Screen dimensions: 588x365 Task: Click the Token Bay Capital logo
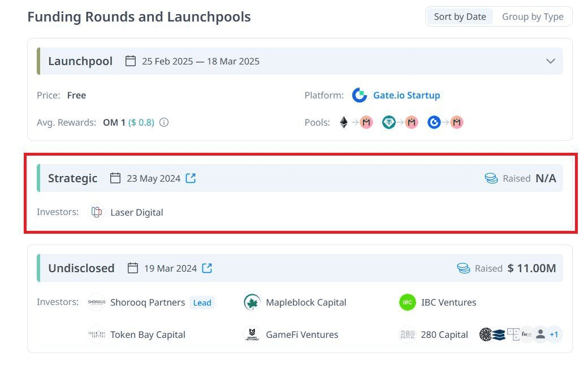click(x=96, y=334)
